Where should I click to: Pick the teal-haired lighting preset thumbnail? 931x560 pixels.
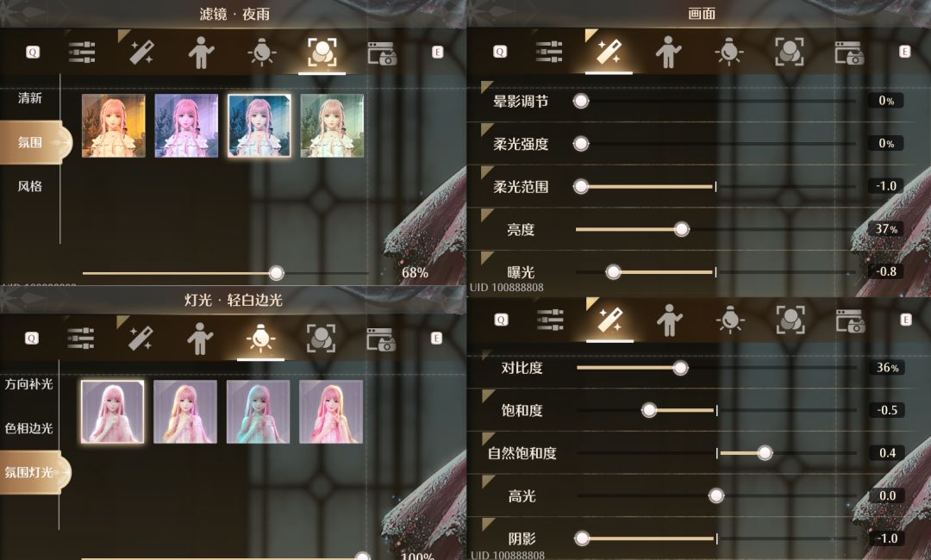pos(259,412)
